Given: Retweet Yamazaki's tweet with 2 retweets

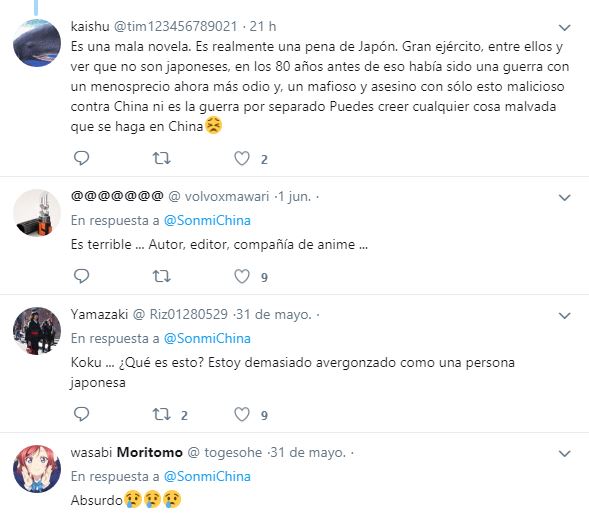Looking at the screenshot, I should (x=162, y=414).
